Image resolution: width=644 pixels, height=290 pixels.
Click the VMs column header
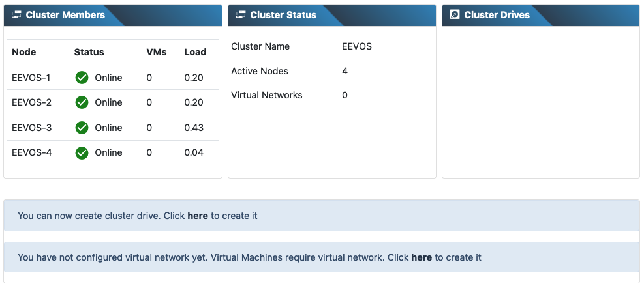[x=157, y=52]
